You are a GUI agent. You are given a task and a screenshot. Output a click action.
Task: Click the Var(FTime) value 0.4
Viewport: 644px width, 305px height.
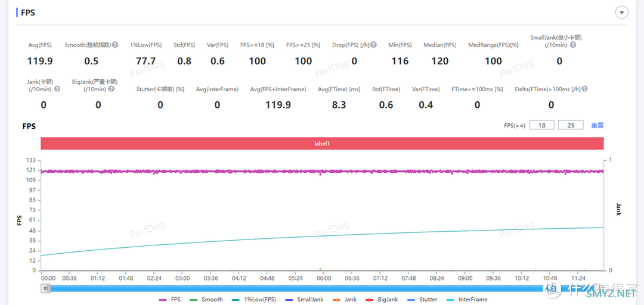(426, 105)
